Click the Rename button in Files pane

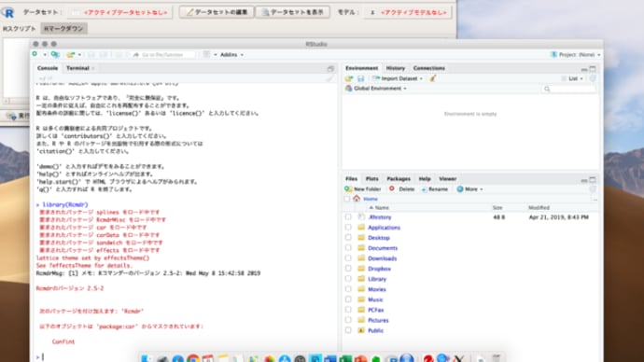[x=435, y=189]
